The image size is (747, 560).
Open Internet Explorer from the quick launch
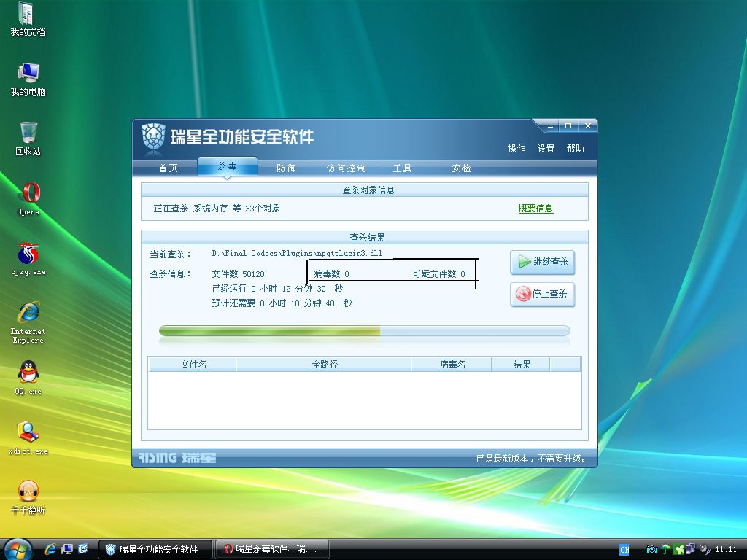[x=50, y=549]
